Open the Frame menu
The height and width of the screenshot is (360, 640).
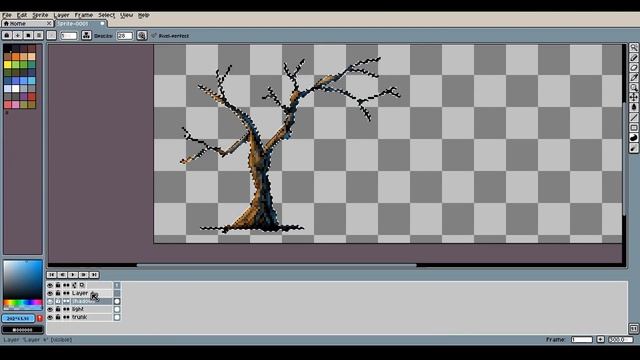[84, 15]
